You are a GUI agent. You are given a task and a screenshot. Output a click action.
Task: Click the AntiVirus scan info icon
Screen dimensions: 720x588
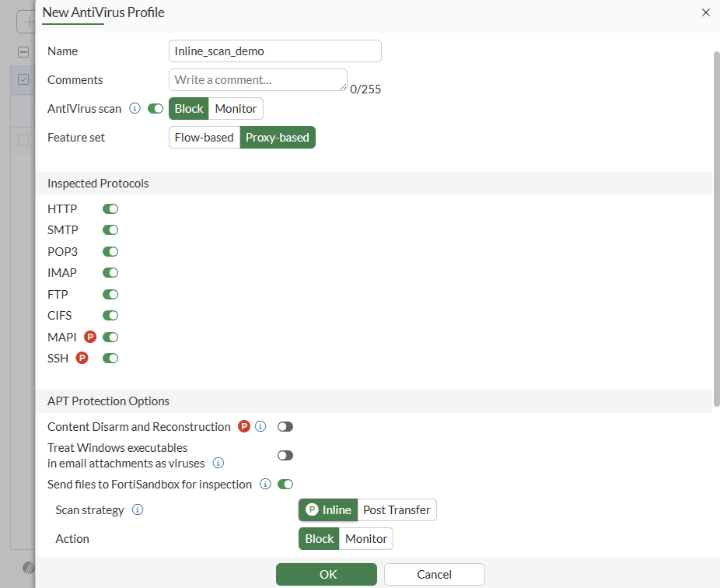(135, 109)
